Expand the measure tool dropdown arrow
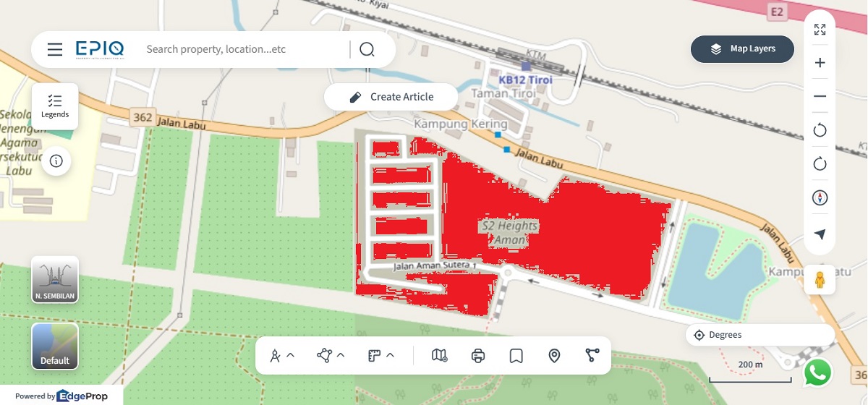This screenshot has height=405, width=868. 291,355
